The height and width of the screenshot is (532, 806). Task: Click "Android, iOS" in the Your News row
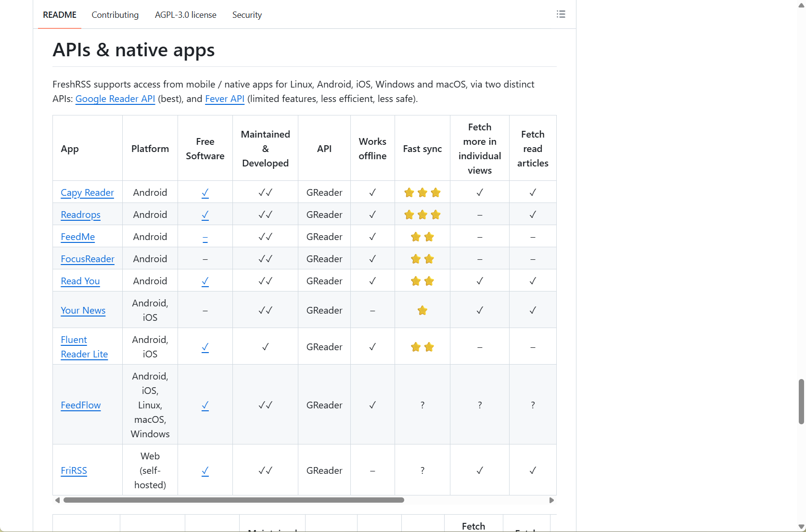(x=150, y=310)
